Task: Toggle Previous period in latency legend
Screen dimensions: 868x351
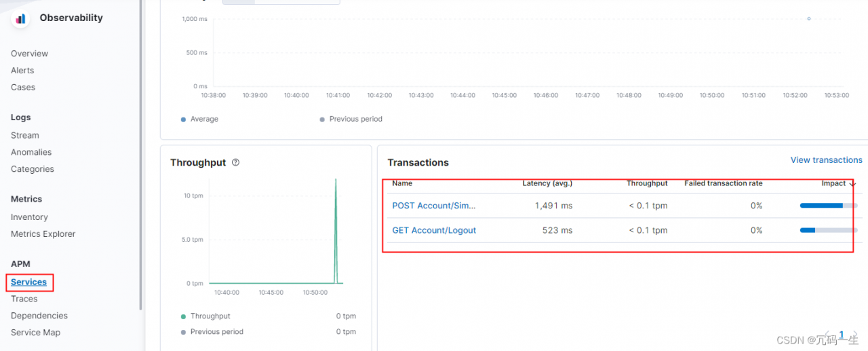Action: pos(351,119)
